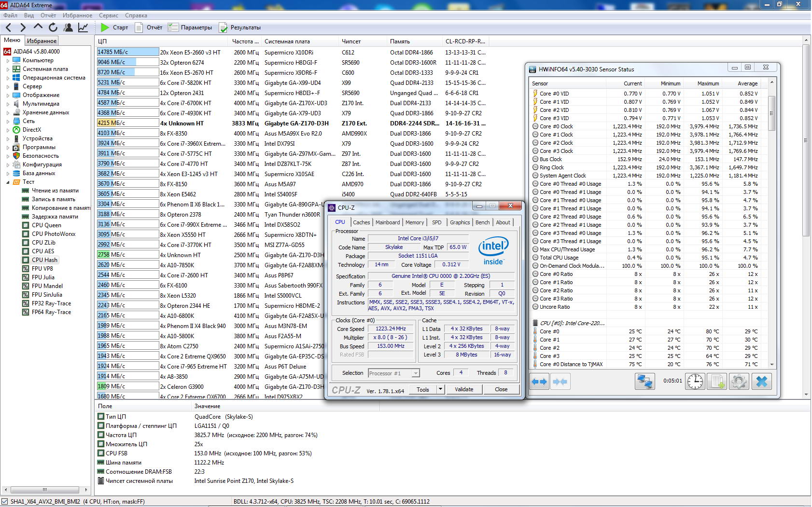This screenshot has width=812, height=507.
Task: Select FPU VP8 benchmark
Action: point(42,269)
